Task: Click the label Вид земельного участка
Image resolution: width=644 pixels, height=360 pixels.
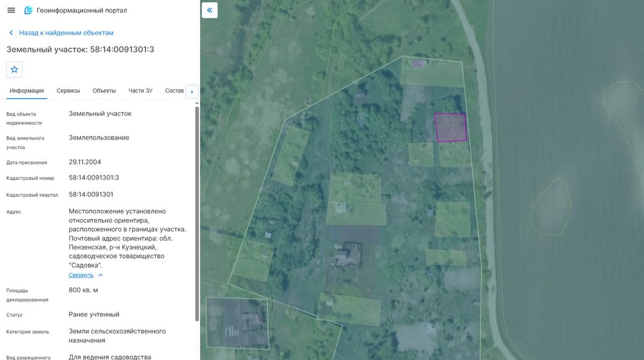Action: (x=25, y=143)
